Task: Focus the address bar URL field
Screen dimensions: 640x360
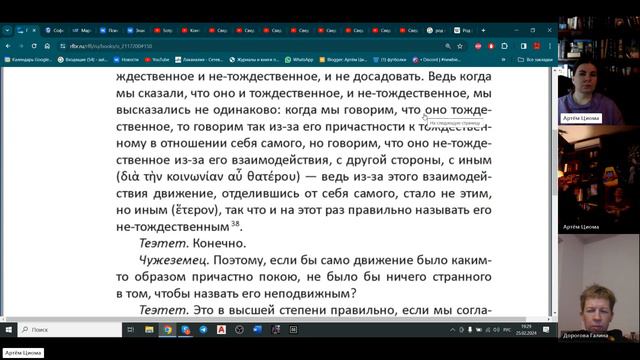Action: pos(253,46)
